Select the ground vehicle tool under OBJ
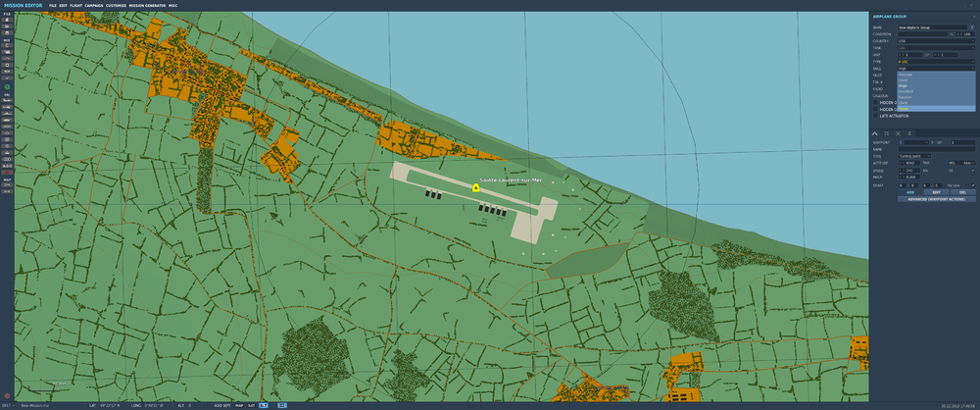Viewport: 980px width, 410px height. click(x=7, y=121)
